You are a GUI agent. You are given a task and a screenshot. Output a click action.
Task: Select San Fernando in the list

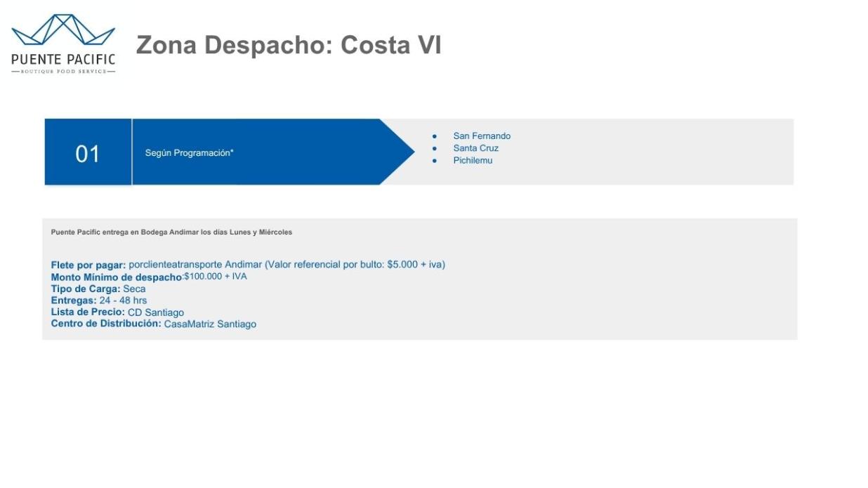click(482, 136)
